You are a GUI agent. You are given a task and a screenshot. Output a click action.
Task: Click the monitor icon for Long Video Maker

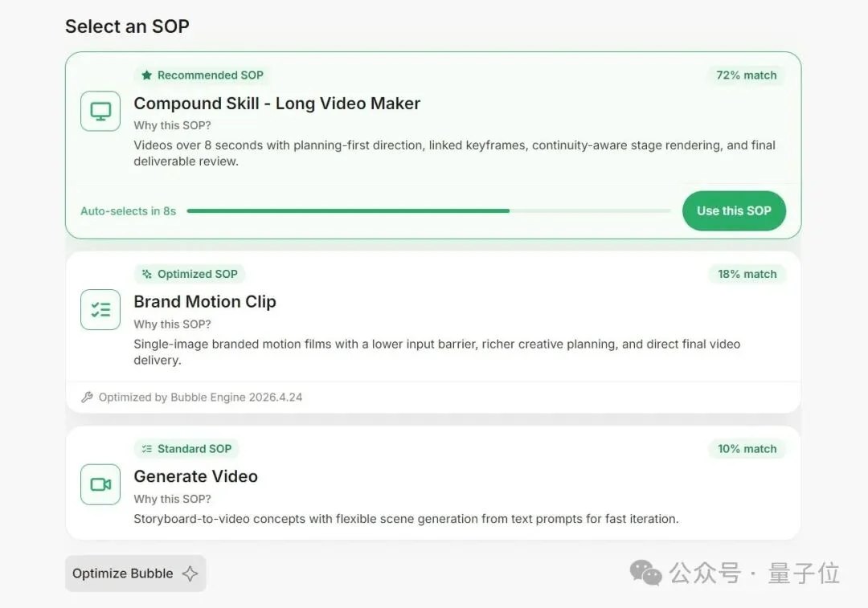pos(100,111)
